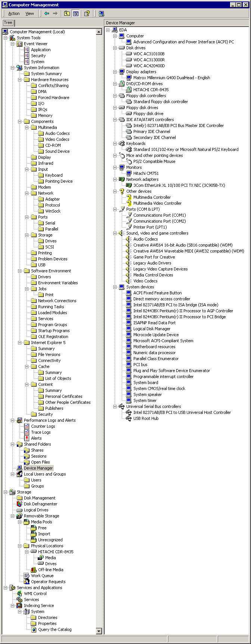This screenshot has width=251, height=644.
Task: Click the Shared Folders icon
Action: [x=19, y=444]
